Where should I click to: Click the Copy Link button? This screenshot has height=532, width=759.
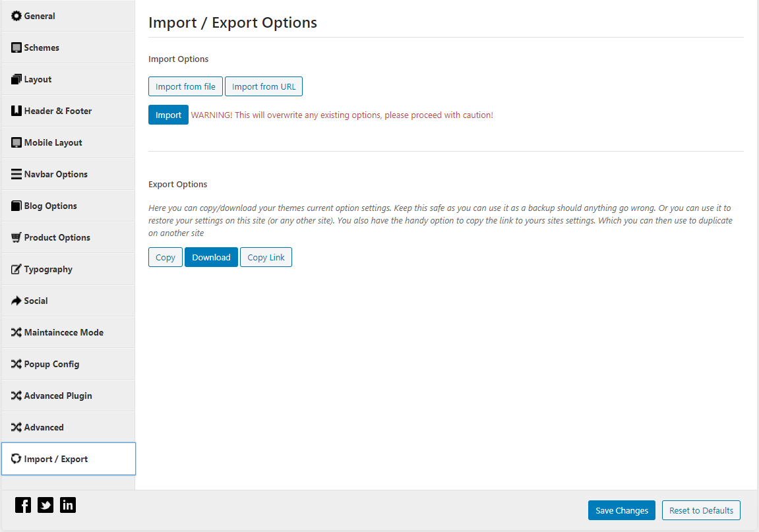click(x=266, y=257)
